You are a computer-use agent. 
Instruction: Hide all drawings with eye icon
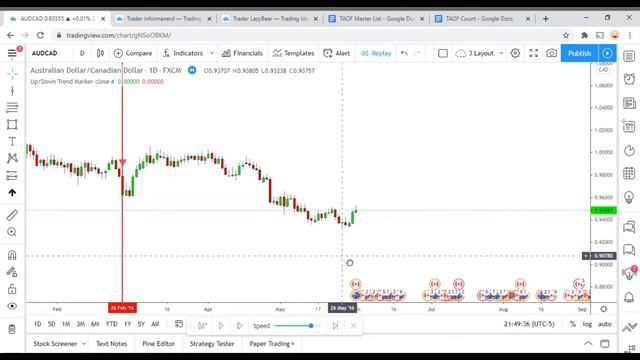pyautogui.click(x=12, y=306)
